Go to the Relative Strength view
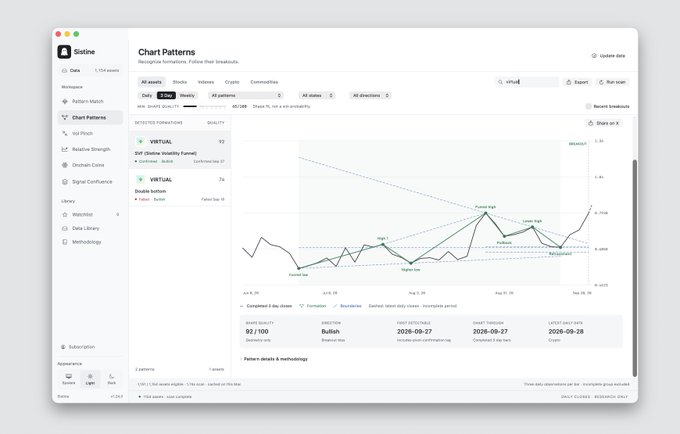680x434 pixels. coord(90,150)
